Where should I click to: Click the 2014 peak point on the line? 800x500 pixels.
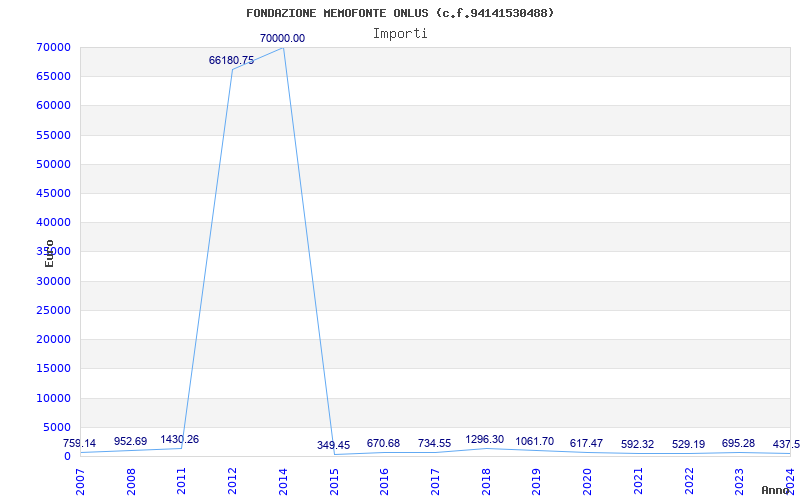283,47
